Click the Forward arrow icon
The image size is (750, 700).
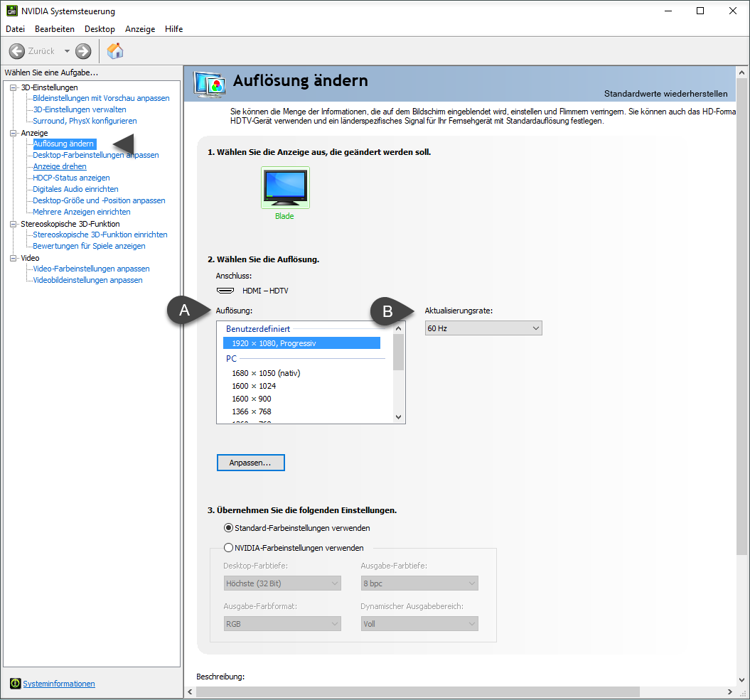coord(83,51)
